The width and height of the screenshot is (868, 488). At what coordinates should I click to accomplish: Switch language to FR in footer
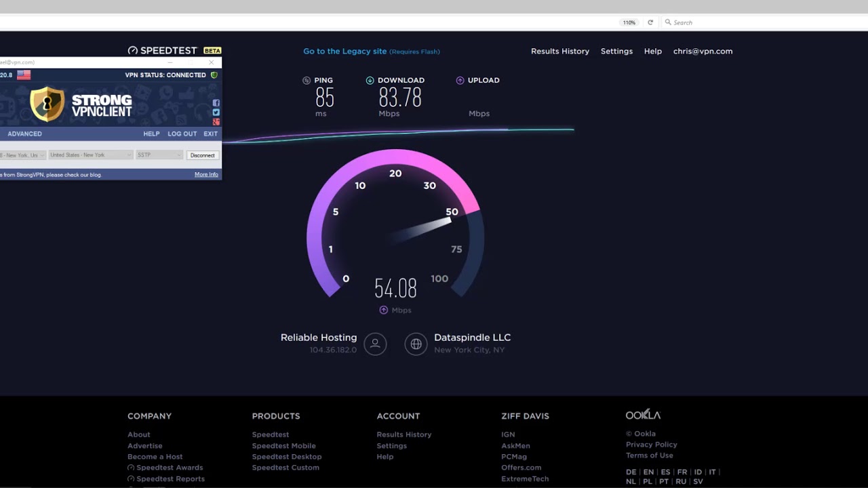point(682,472)
